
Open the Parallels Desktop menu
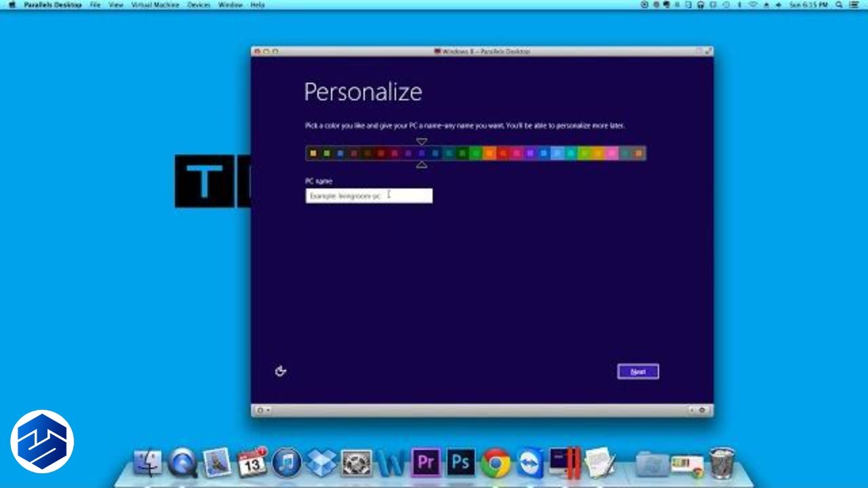point(53,5)
